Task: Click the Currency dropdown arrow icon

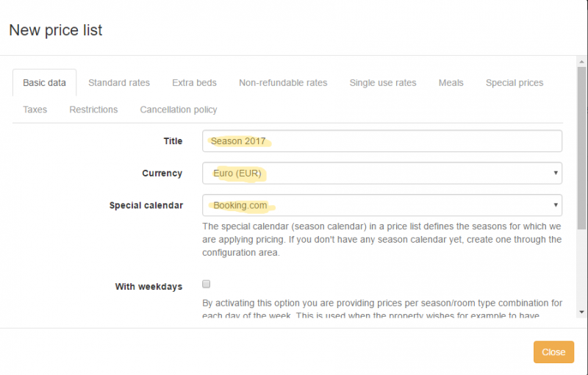Action: [x=555, y=174]
